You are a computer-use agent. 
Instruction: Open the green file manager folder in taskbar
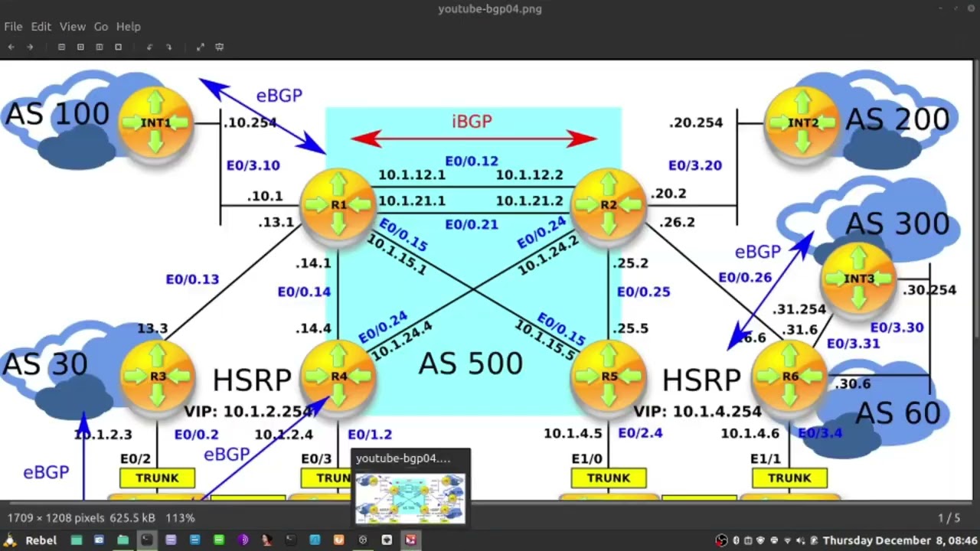(122, 540)
